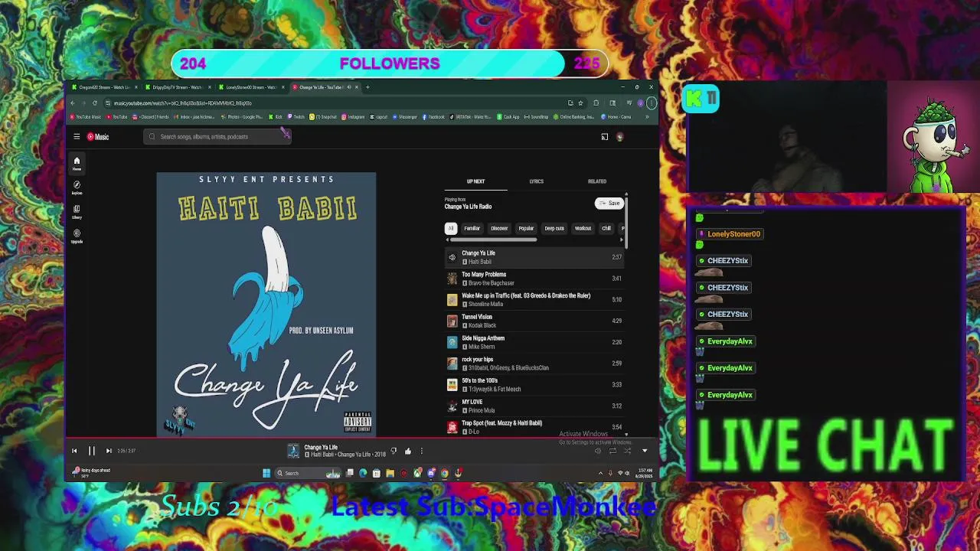980x551 pixels.
Task: Click the YouTube Music logo
Action: click(x=98, y=136)
